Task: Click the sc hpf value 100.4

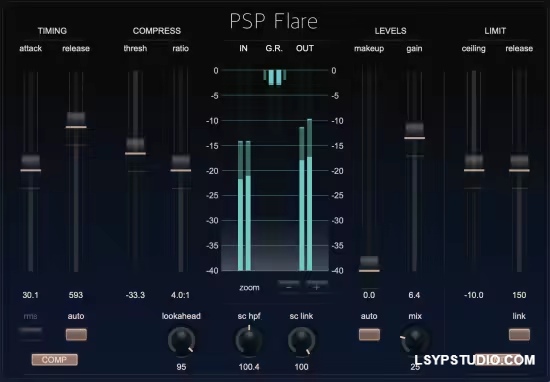Action: (x=249, y=367)
